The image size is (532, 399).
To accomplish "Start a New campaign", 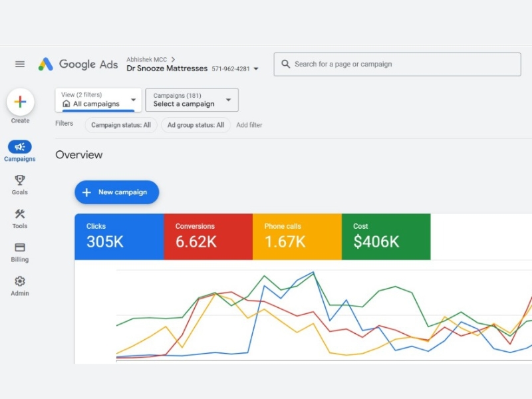I will 117,192.
